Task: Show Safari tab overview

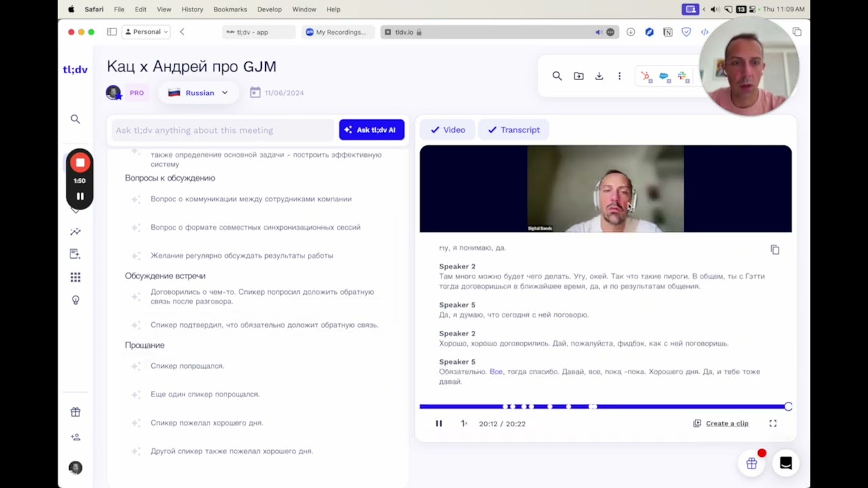Action: pos(797,32)
